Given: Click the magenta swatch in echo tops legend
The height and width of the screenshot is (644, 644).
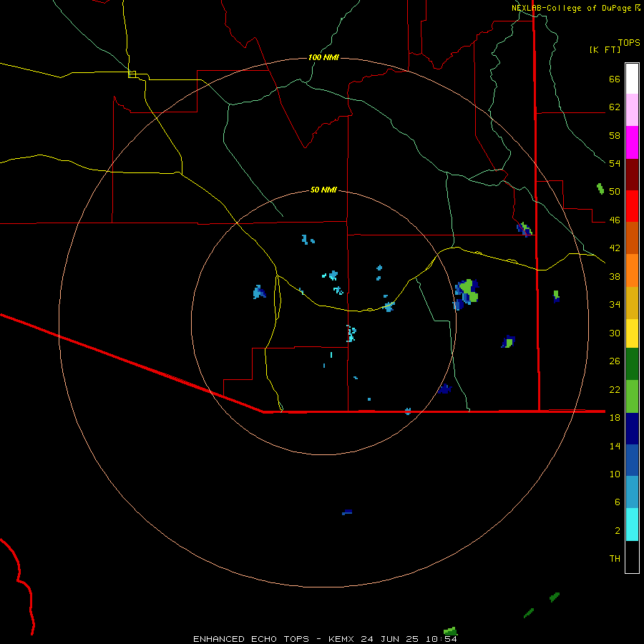Looking at the screenshot, I should [x=632, y=142].
